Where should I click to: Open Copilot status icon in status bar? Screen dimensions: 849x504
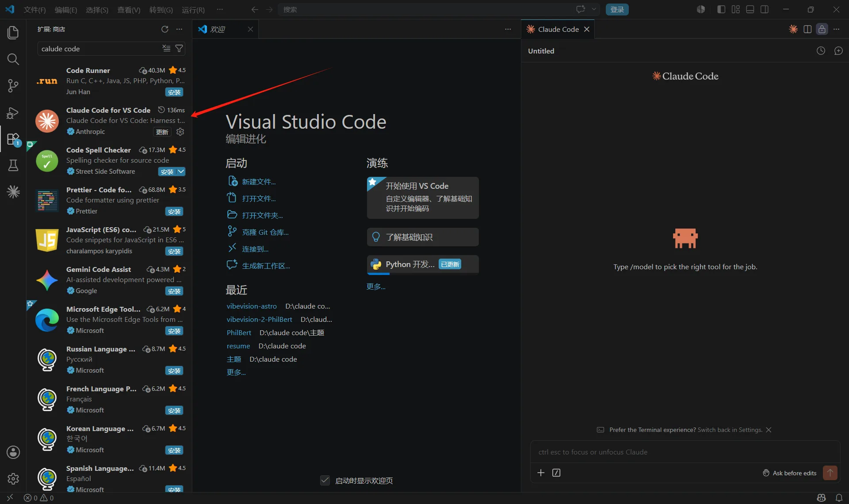(821, 498)
